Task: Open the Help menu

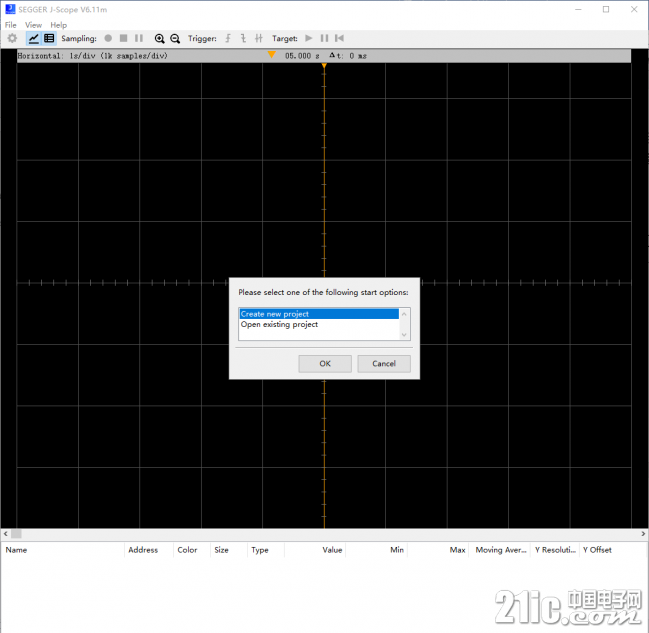Action: [x=58, y=25]
